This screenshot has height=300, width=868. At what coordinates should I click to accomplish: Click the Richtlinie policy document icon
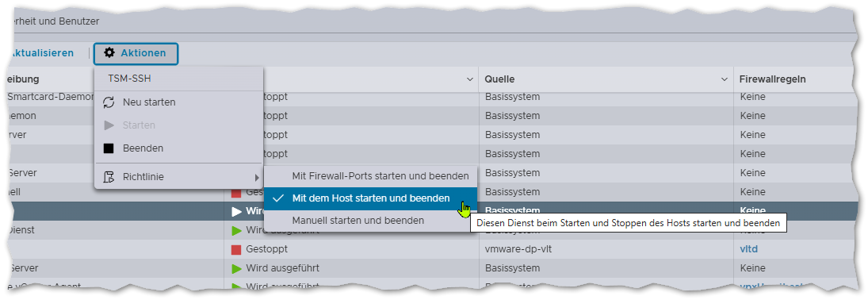tap(109, 178)
